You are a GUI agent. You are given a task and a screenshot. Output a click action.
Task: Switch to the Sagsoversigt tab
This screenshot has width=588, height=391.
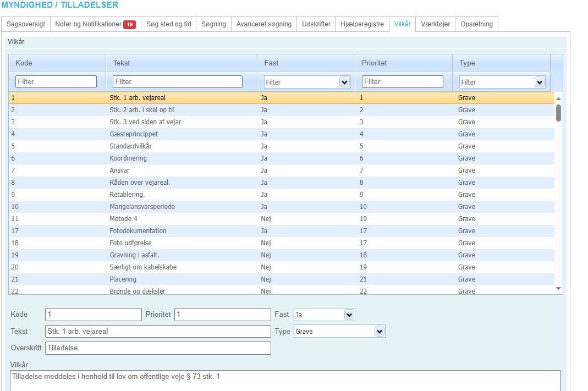point(26,24)
